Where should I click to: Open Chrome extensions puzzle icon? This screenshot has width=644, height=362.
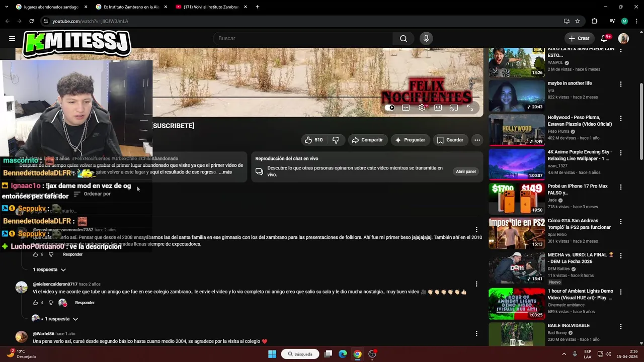tap(594, 21)
